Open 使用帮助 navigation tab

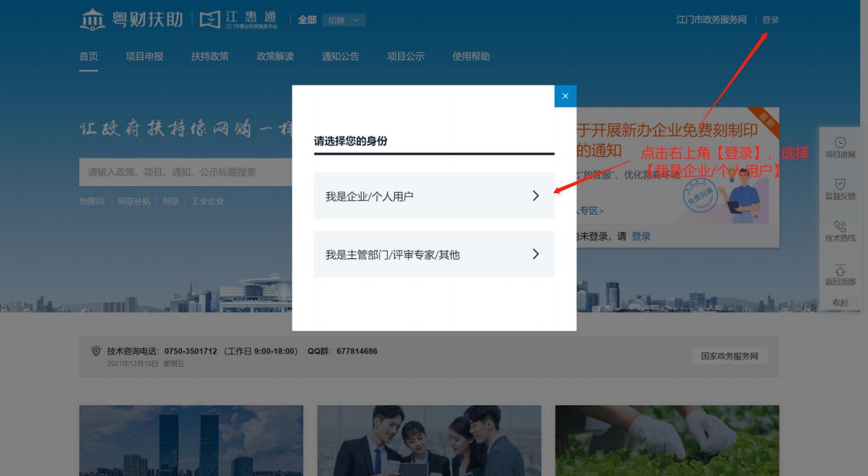point(471,56)
